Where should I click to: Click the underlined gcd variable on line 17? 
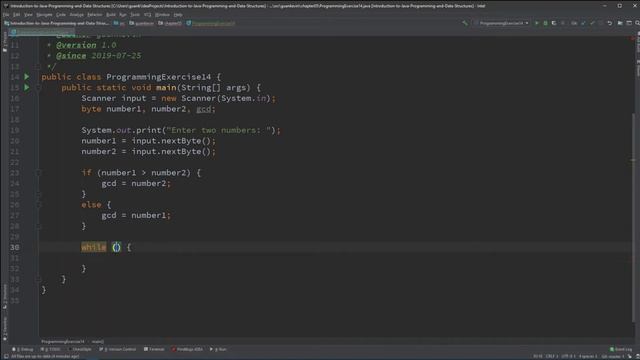pos(204,109)
